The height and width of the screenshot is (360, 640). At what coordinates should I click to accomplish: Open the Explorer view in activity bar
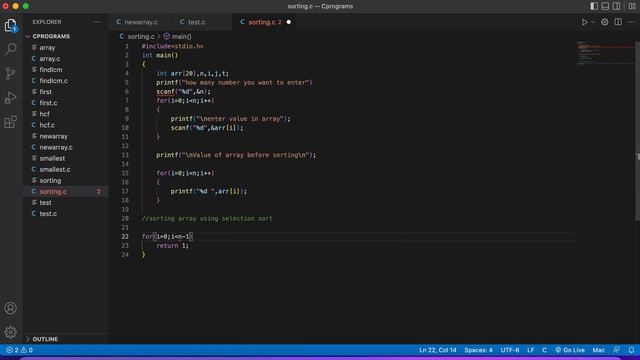click(x=11, y=25)
